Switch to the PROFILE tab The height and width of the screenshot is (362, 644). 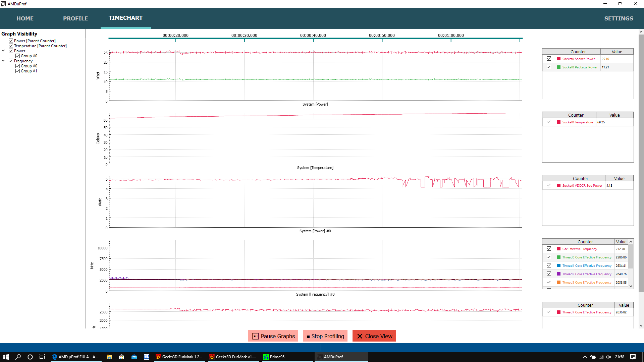[x=75, y=18]
